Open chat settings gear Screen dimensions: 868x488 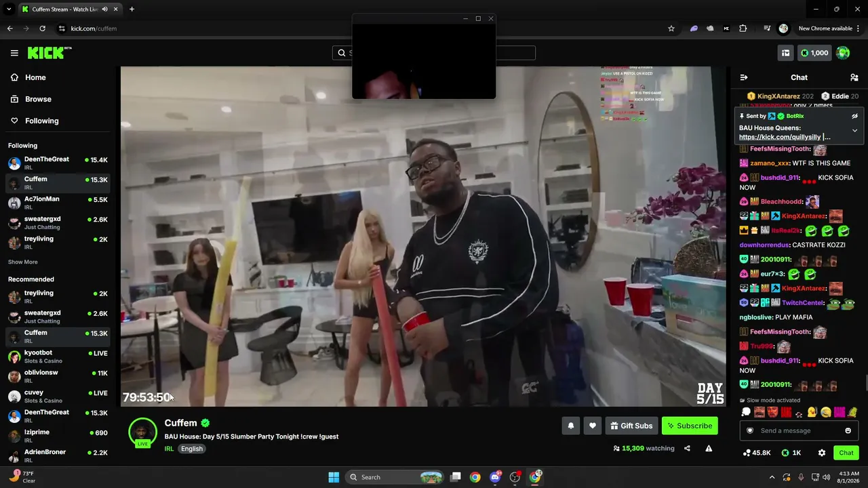coord(821,453)
